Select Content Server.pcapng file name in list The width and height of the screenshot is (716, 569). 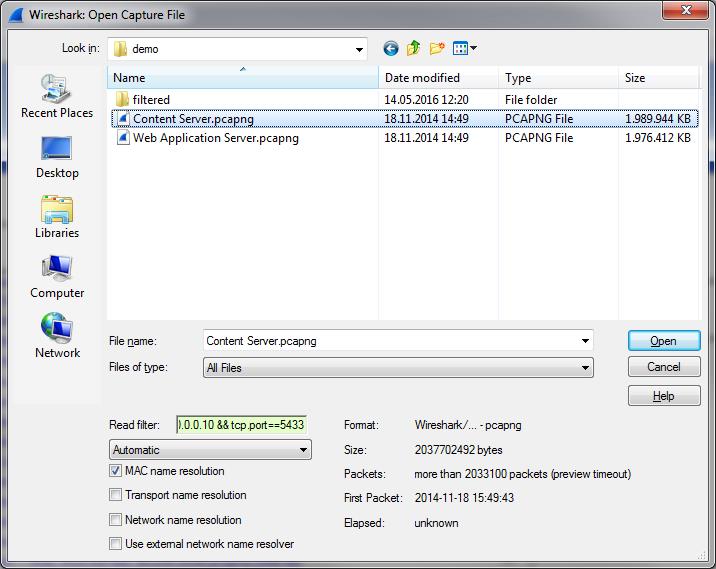coord(193,119)
